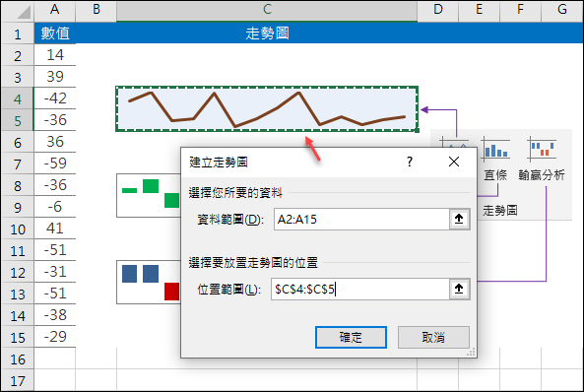Select column G header
This screenshot has height=392, width=584.
pyautogui.click(x=562, y=10)
